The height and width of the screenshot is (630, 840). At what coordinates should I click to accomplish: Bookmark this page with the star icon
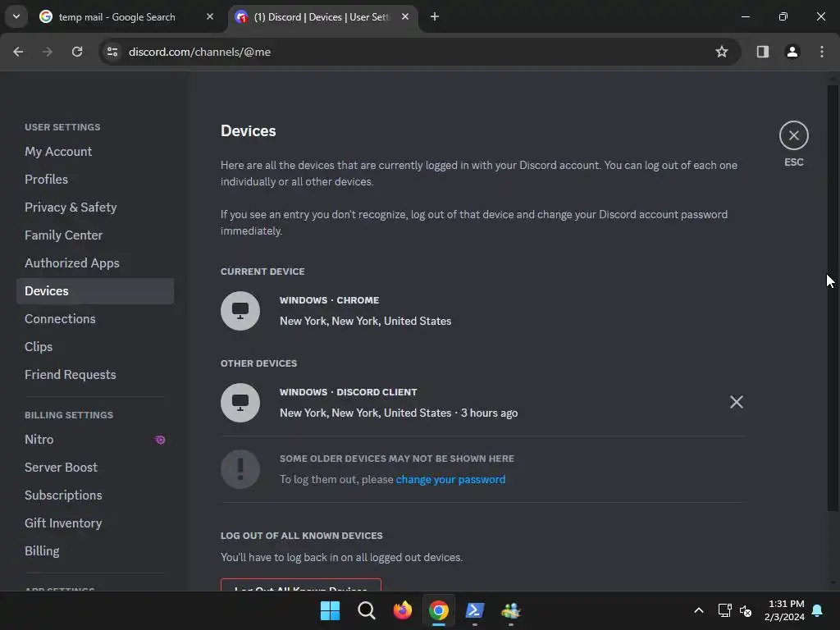click(721, 52)
